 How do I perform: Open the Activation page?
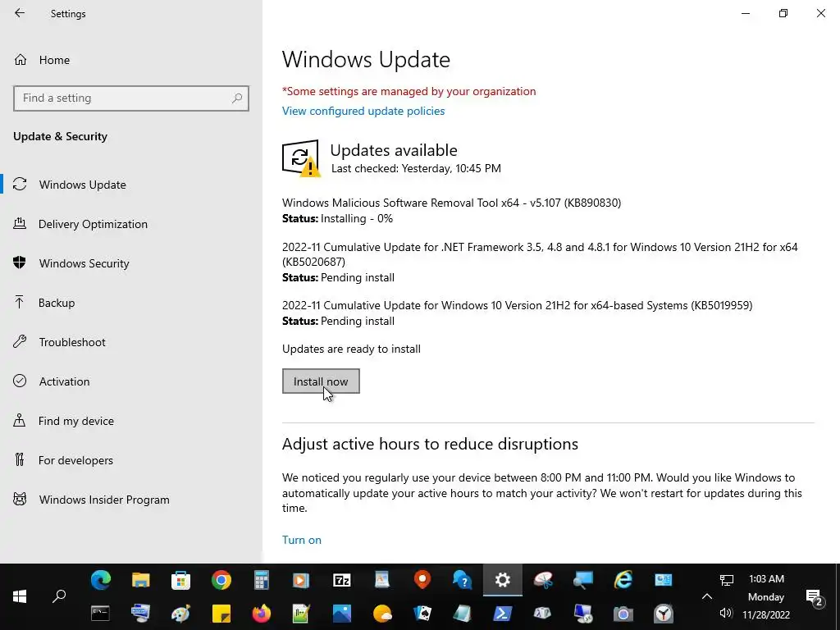(52, 381)
